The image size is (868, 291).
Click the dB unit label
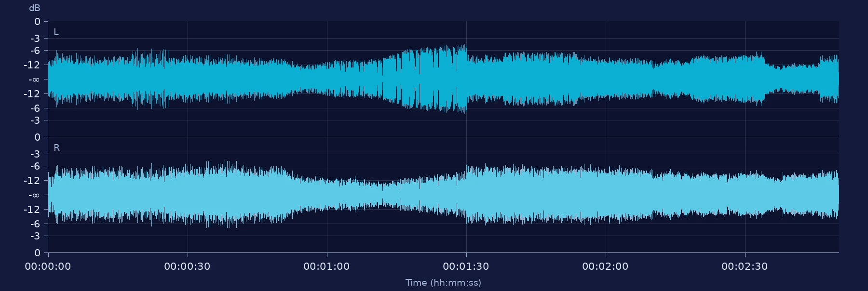click(35, 8)
